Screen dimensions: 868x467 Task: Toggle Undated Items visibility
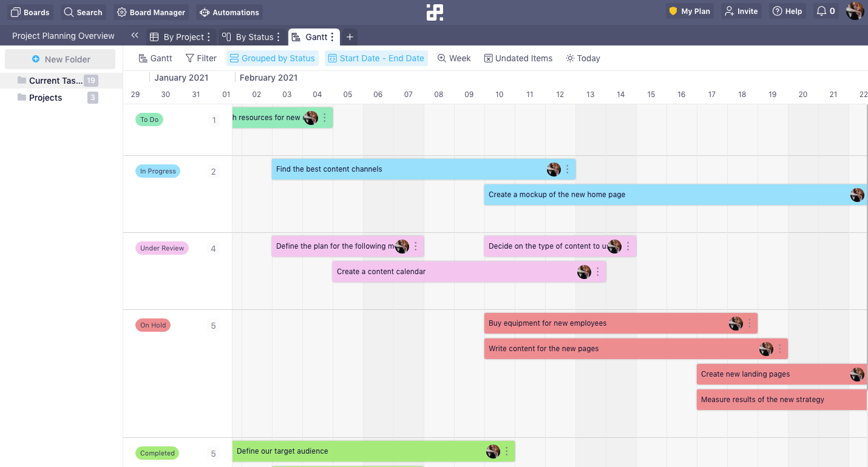518,58
